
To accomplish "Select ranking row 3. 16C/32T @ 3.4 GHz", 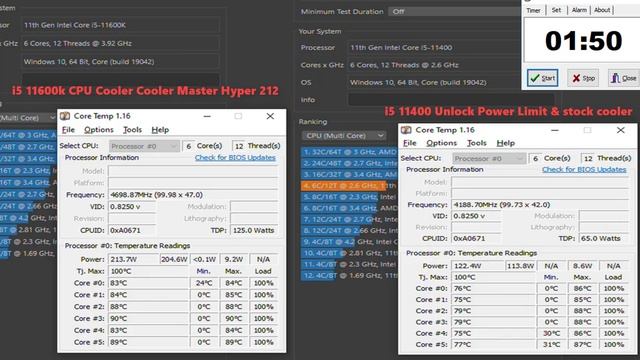I will (x=349, y=174).
